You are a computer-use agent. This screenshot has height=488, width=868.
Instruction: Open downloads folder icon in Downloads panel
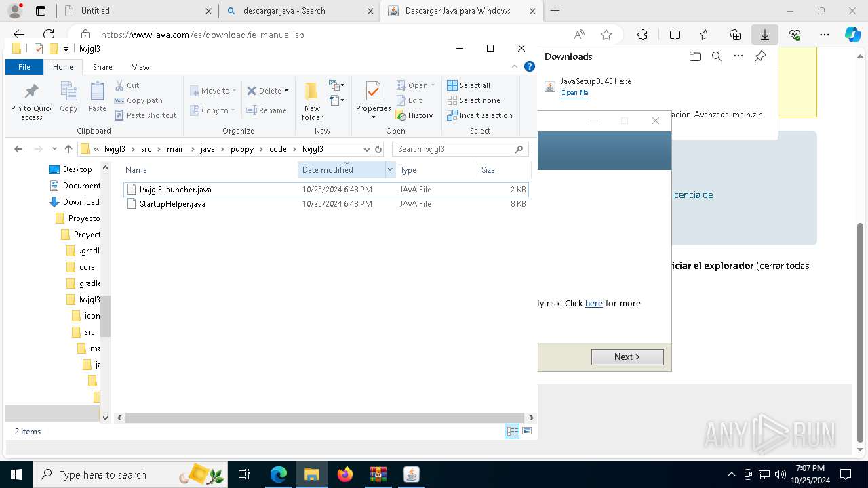694,56
